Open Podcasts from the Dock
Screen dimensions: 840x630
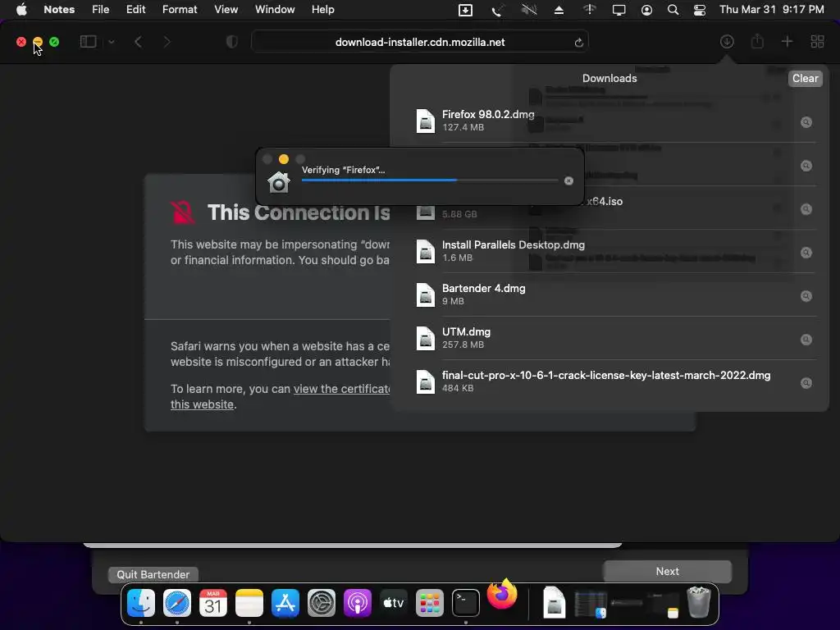(x=358, y=603)
